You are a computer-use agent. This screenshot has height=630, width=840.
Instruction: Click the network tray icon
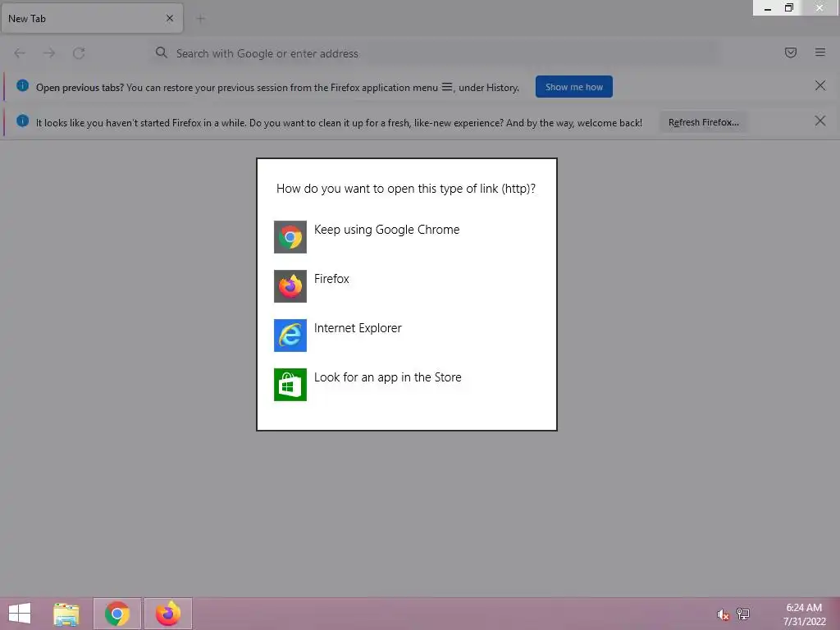(x=743, y=614)
